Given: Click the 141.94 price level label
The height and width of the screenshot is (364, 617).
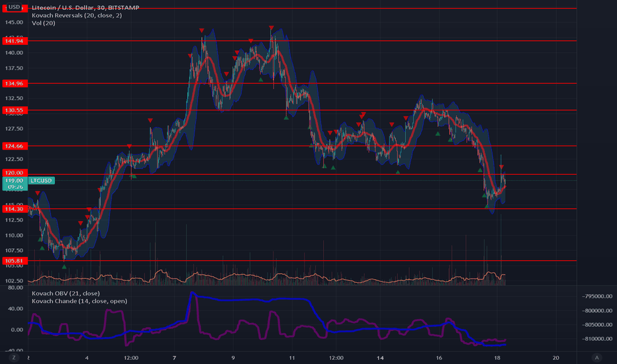Looking at the screenshot, I should pyautogui.click(x=14, y=41).
